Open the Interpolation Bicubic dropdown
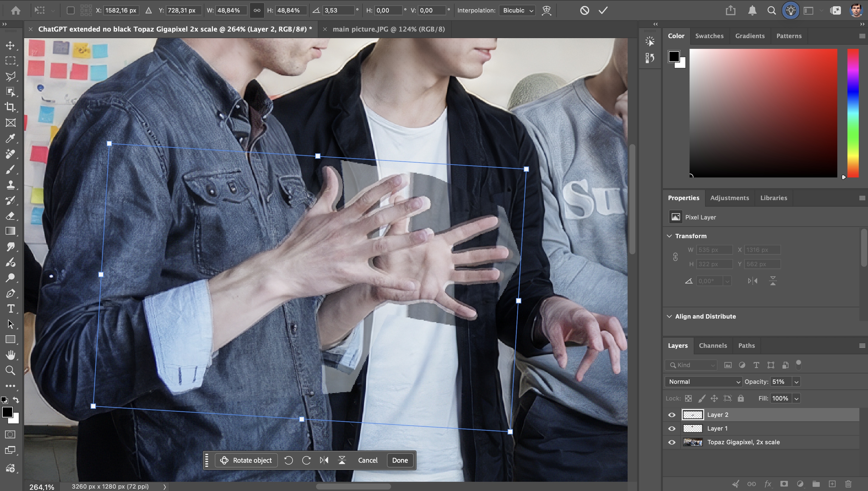This screenshot has height=491, width=868. coord(517,10)
